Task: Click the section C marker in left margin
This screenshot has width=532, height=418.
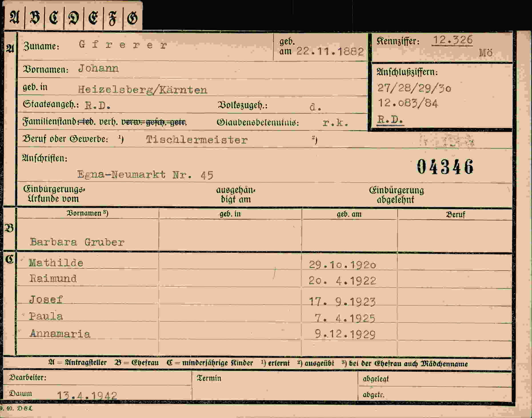Action: (x=10, y=259)
